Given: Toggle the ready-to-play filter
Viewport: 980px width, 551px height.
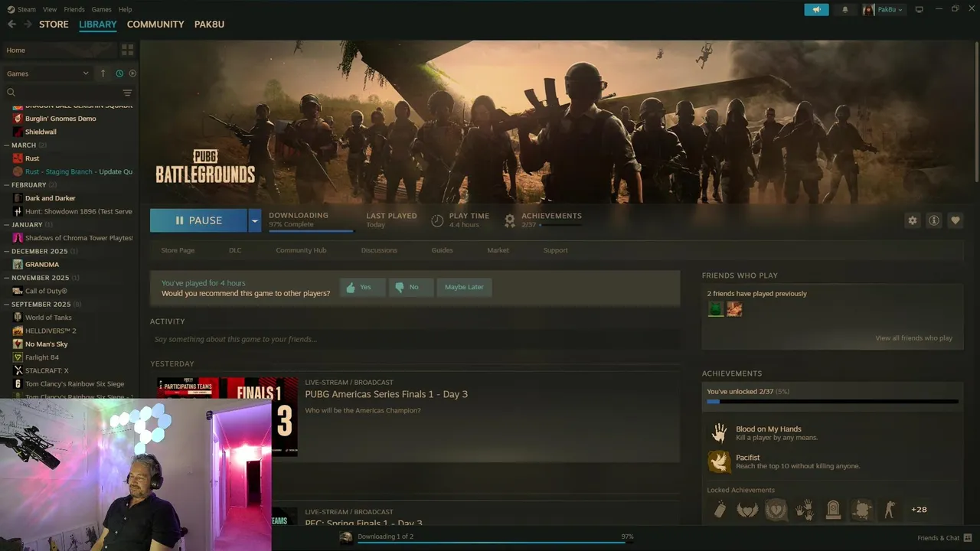Looking at the screenshot, I should tap(132, 73).
